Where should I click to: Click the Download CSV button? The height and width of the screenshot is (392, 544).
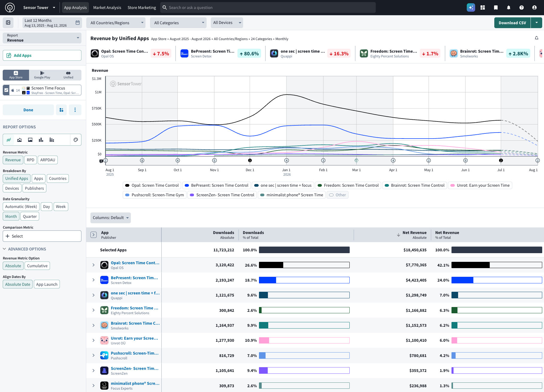512,23
